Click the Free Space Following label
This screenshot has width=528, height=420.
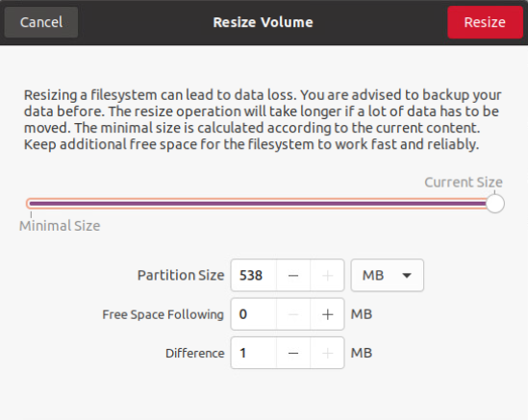163,314
